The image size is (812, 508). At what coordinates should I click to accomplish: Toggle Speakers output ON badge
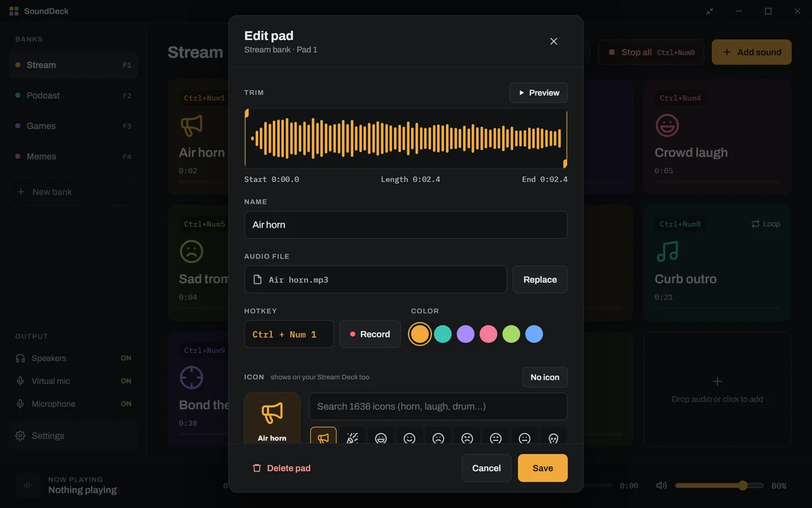(x=126, y=358)
